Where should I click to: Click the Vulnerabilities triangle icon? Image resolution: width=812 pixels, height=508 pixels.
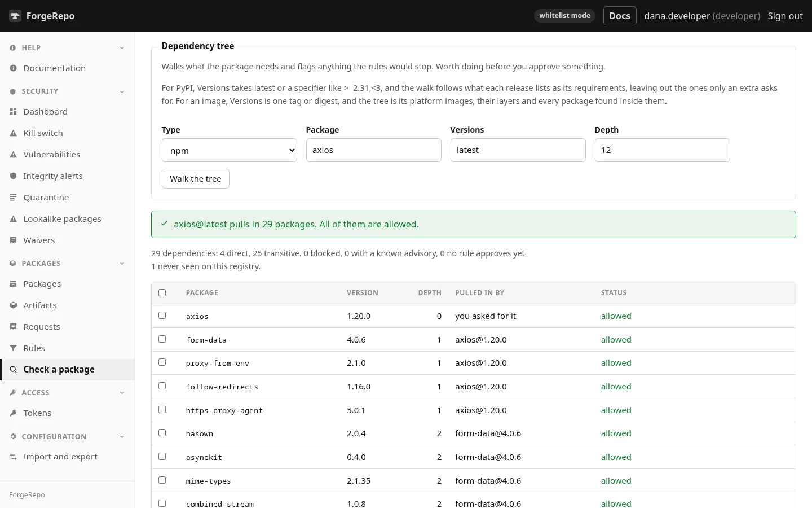pos(13,155)
